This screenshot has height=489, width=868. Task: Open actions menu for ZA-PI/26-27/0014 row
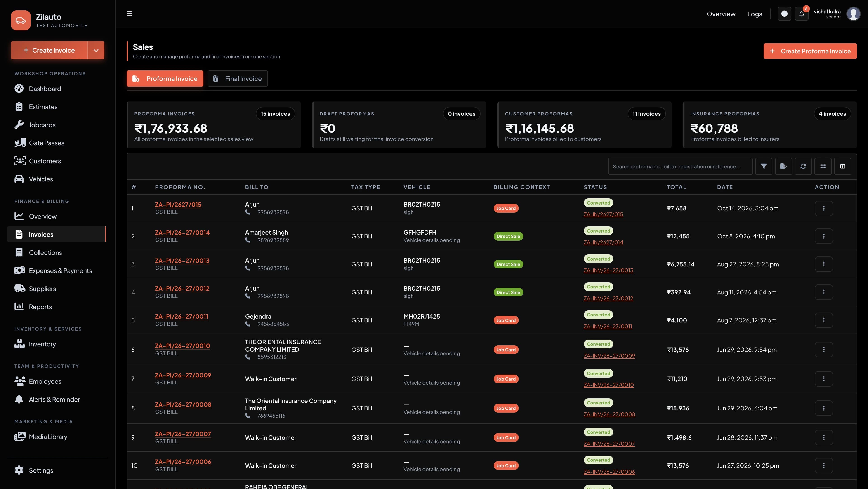[823, 236]
